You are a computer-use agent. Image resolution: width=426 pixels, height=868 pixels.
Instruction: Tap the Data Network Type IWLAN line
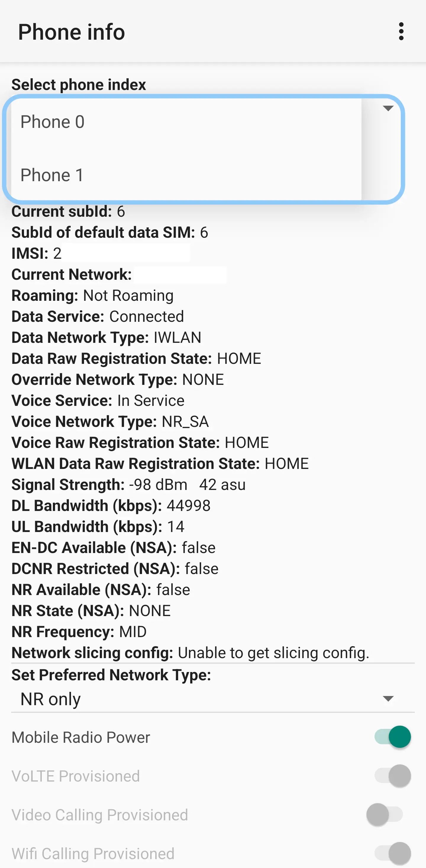(x=106, y=337)
